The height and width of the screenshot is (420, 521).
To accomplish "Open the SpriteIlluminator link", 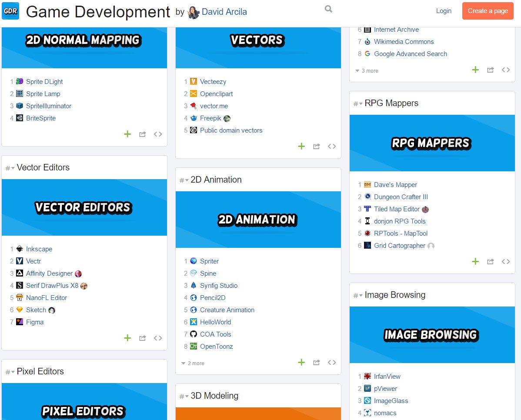I will (x=49, y=106).
